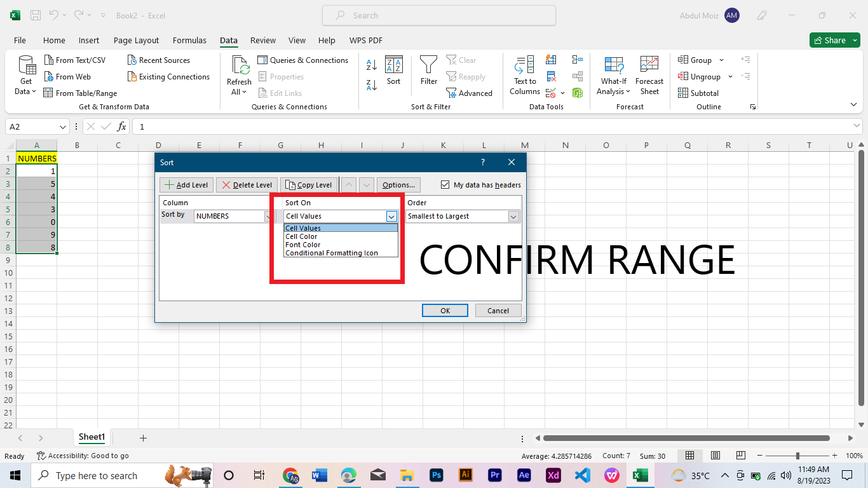Select the Sort A to Z icon
Viewport: 868px width, 488px height.
[370, 65]
